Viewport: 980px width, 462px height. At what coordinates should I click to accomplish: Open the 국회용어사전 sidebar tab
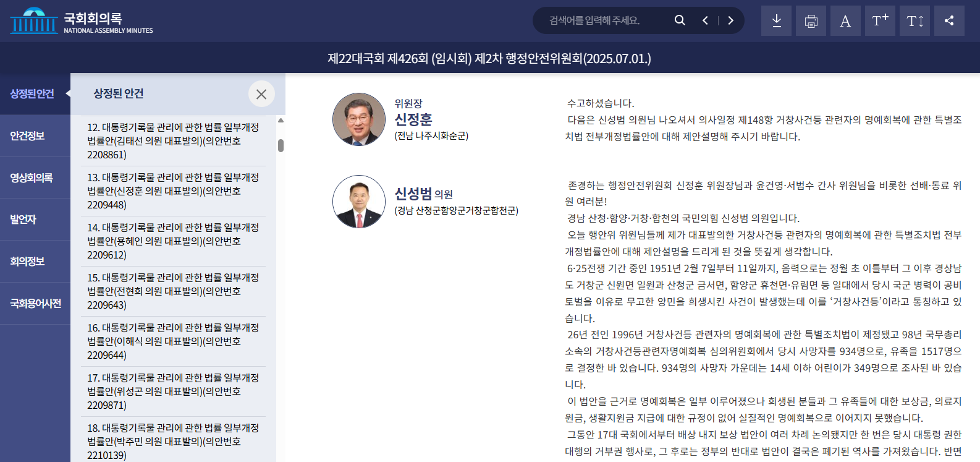35,304
